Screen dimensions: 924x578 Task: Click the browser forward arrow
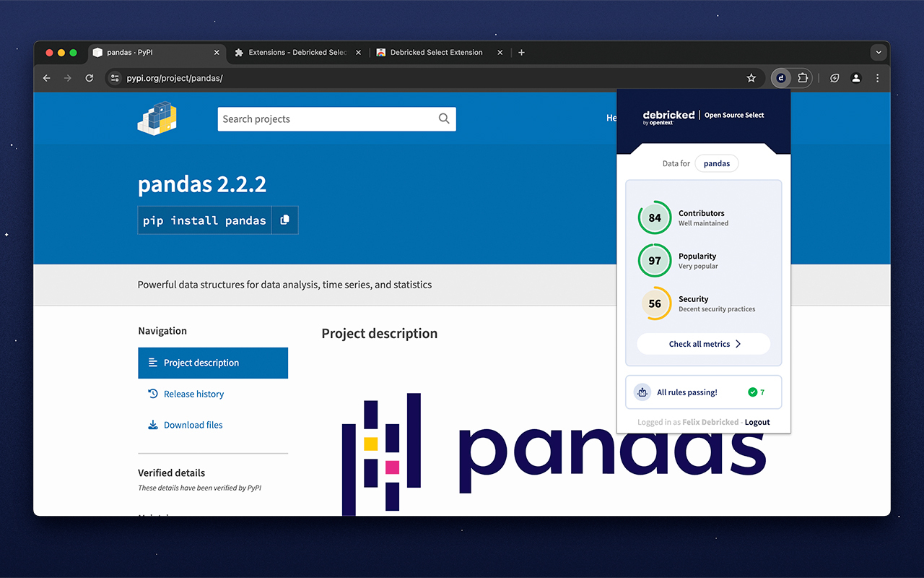(x=68, y=78)
